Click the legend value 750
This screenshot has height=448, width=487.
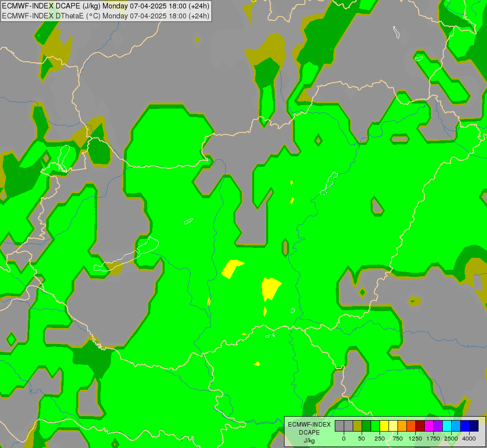click(x=397, y=439)
